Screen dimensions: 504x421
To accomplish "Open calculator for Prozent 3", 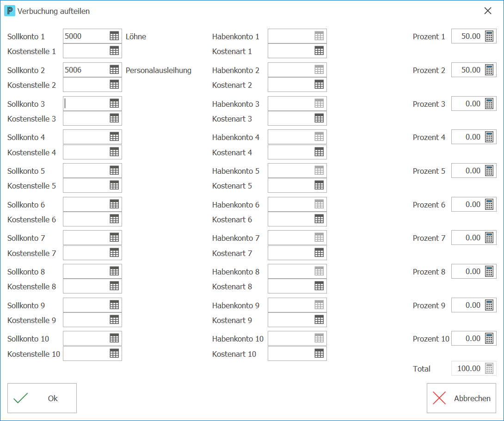I will [489, 104].
